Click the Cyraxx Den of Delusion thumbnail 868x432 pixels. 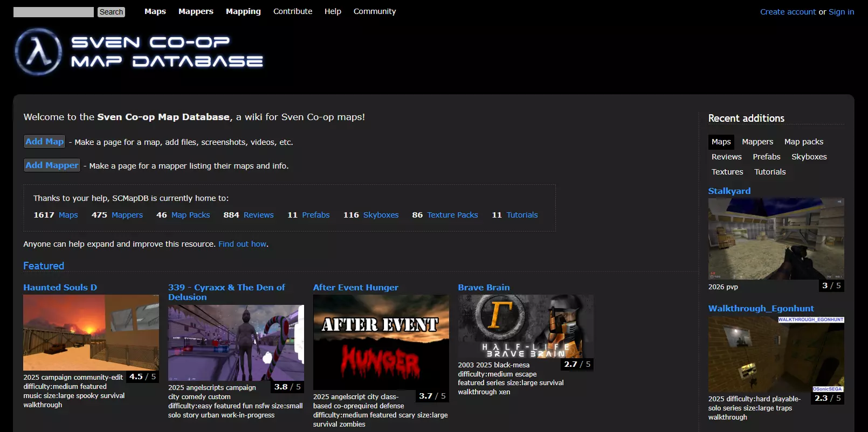click(x=236, y=343)
